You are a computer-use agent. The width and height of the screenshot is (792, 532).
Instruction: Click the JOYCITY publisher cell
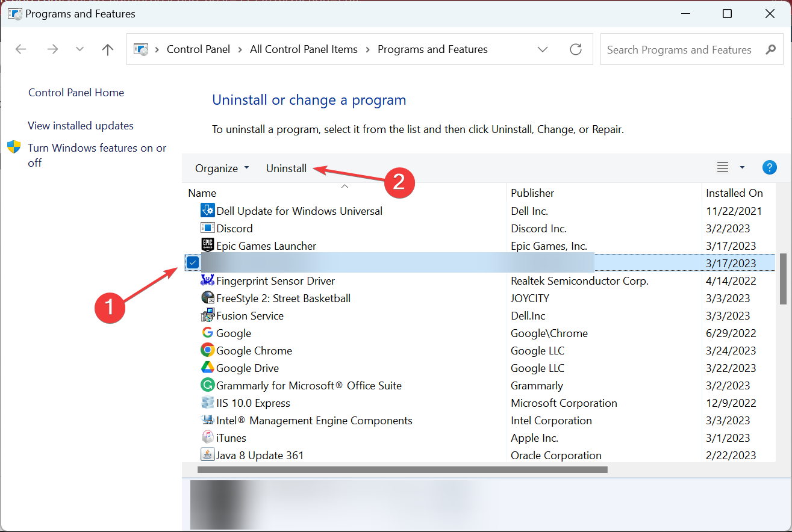pos(530,298)
